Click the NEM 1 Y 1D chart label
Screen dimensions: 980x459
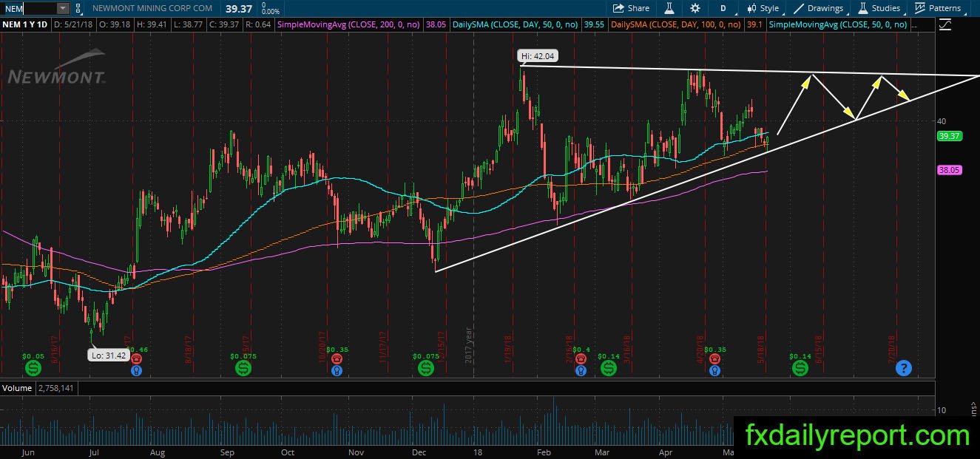tap(25, 24)
